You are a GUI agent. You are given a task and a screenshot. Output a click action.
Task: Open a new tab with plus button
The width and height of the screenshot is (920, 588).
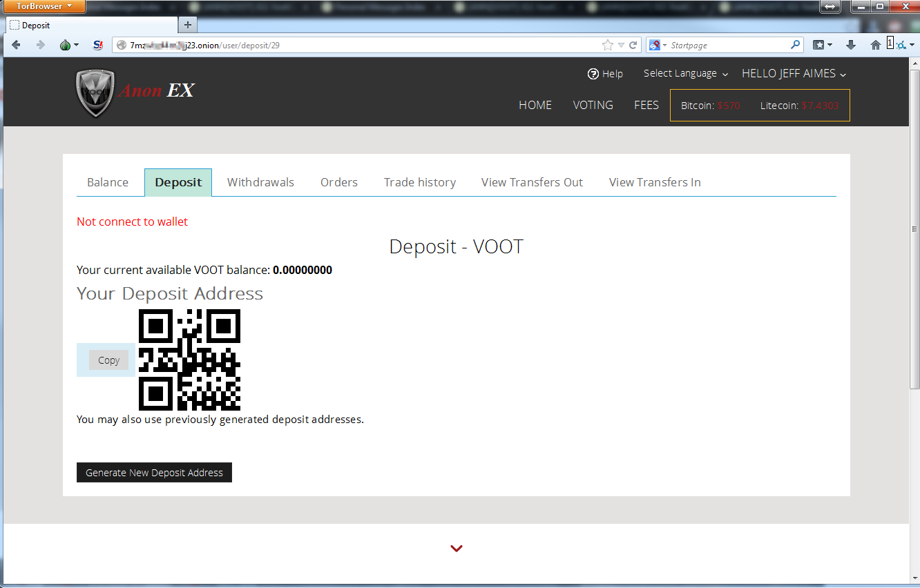[x=187, y=25]
